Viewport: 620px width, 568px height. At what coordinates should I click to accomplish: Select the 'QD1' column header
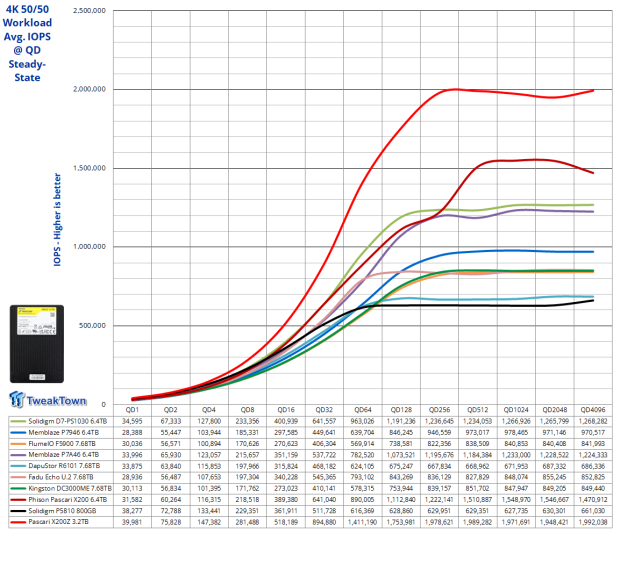coord(132,410)
